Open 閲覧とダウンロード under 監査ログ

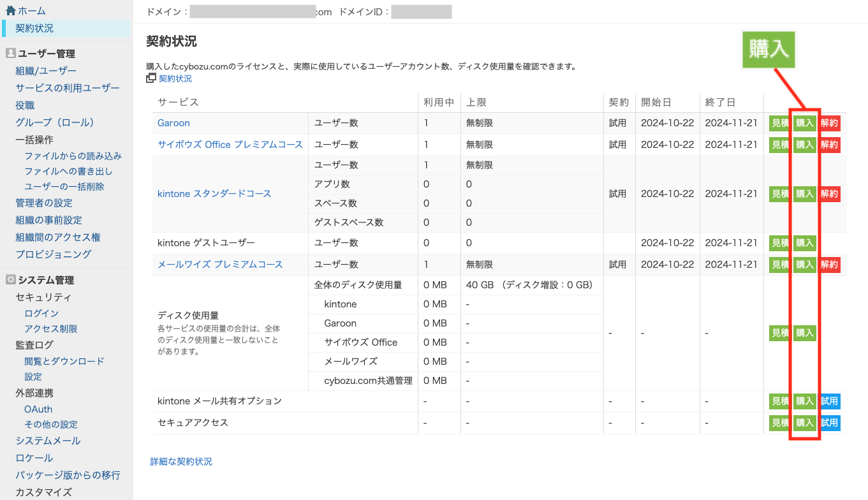pos(64,361)
